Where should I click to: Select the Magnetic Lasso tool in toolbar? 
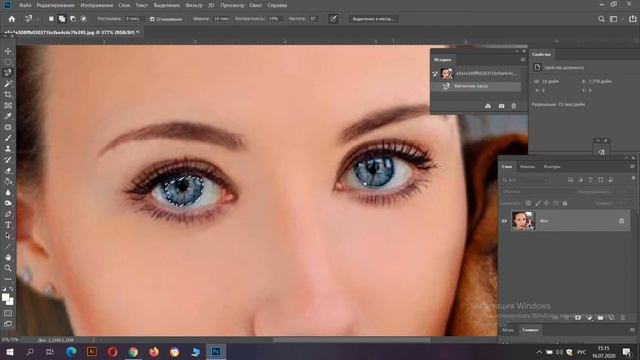point(8,73)
